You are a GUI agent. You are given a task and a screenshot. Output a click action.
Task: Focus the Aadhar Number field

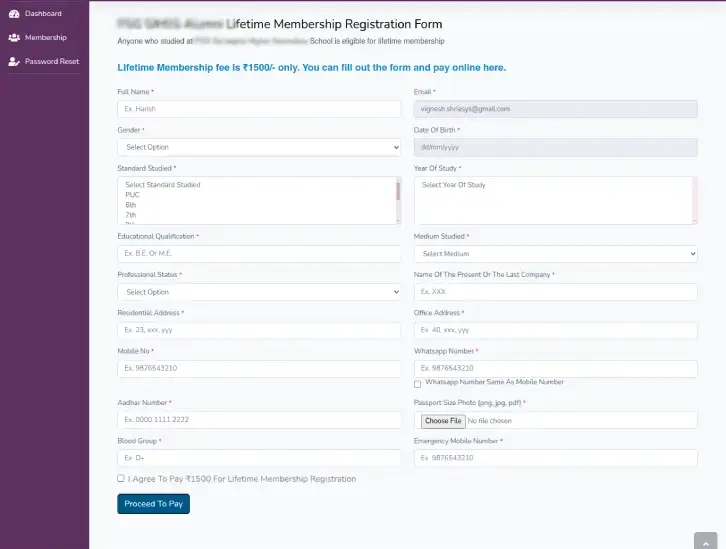pyautogui.click(x=259, y=420)
